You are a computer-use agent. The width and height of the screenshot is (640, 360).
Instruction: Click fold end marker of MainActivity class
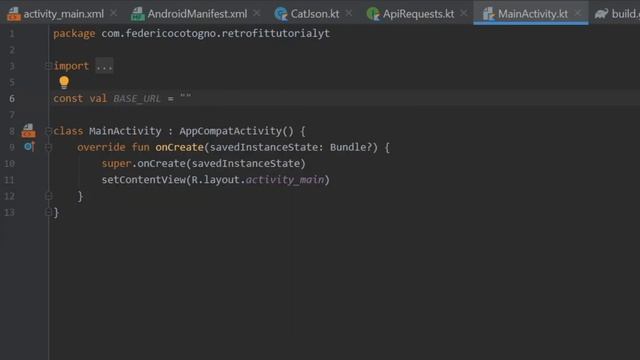click(x=48, y=212)
